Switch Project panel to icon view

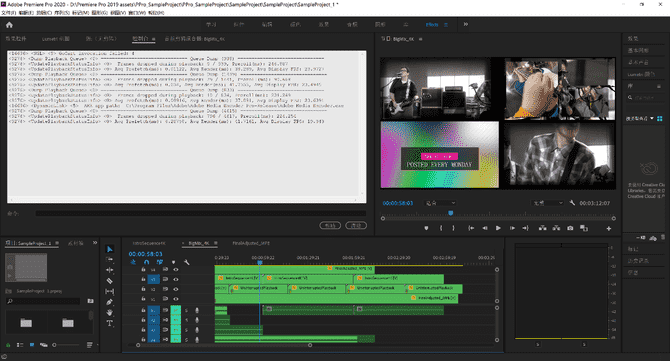[x=32, y=345]
